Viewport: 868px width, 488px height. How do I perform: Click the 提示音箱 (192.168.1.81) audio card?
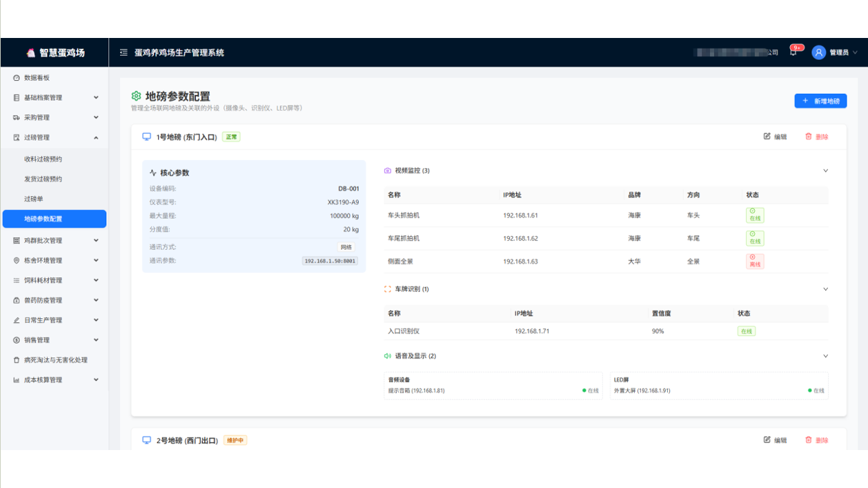click(x=493, y=386)
